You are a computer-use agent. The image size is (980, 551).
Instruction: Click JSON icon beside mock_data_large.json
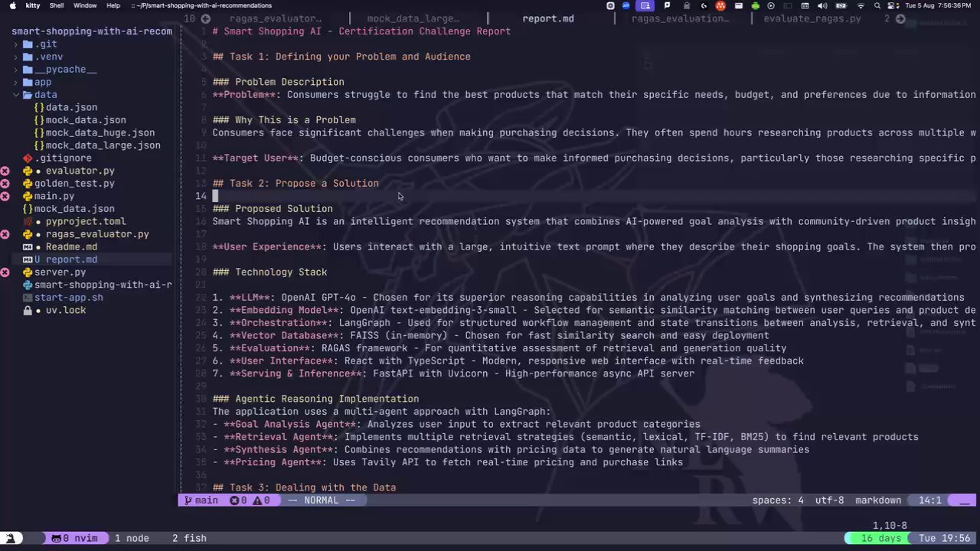tap(39, 145)
